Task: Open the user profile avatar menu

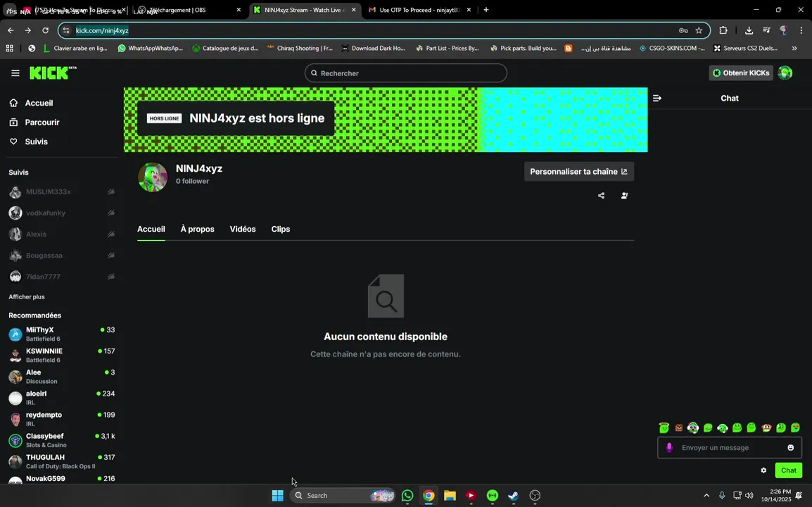Action: click(x=785, y=73)
